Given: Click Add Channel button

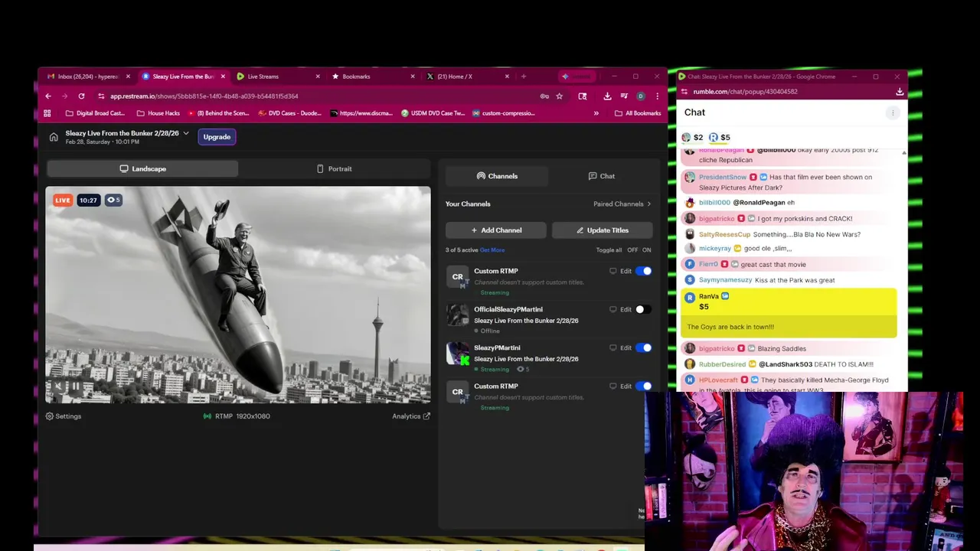Looking at the screenshot, I should pos(496,230).
